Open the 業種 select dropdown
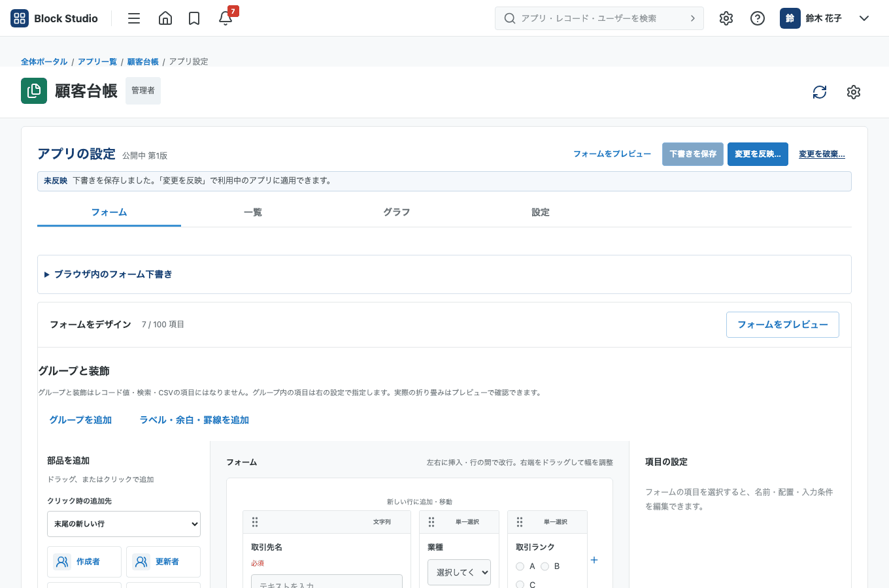The width and height of the screenshot is (889, 588). [x=460, y=572]
